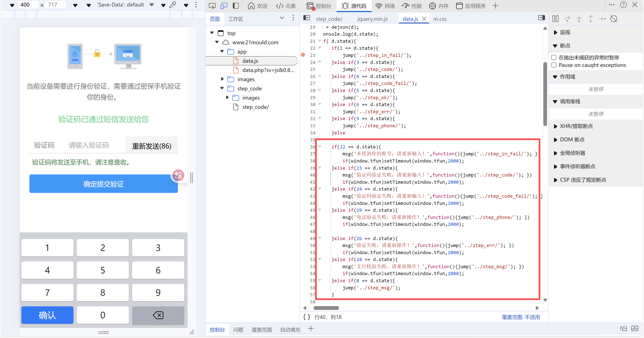The image size is (644, 338).
Task: Expand the XHR/提取断点 section
Action: pyautogui.click(x=555, y=126)
